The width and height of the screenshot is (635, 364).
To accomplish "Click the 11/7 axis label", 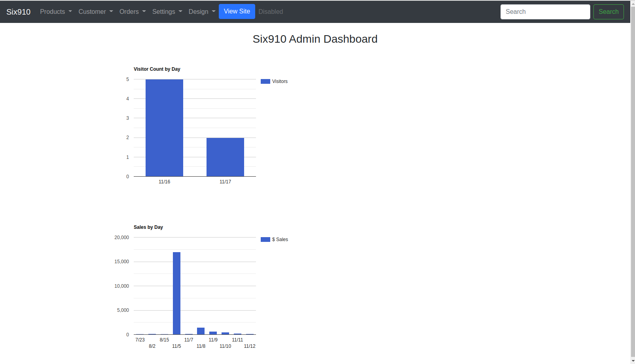I will click(x=189, y=340).
